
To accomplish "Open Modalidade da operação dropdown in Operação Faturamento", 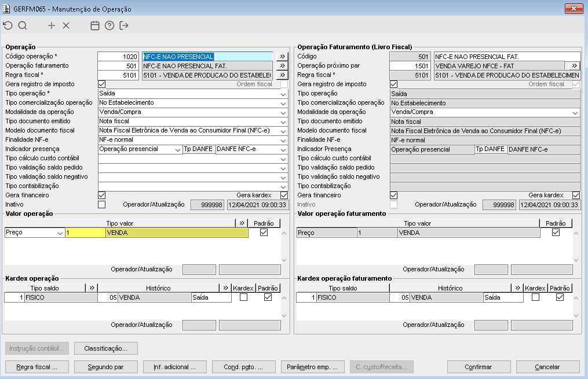I will coord(575,112).
